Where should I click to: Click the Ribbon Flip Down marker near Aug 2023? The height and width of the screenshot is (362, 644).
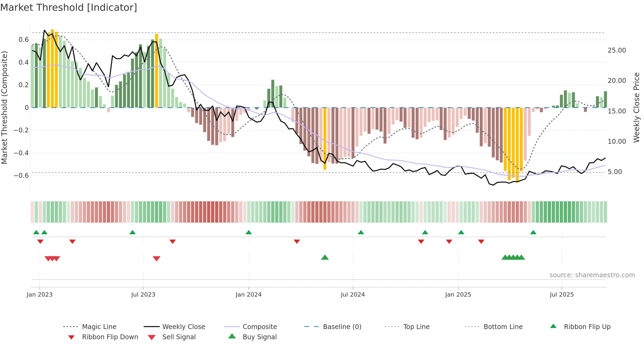coord(173,242)
